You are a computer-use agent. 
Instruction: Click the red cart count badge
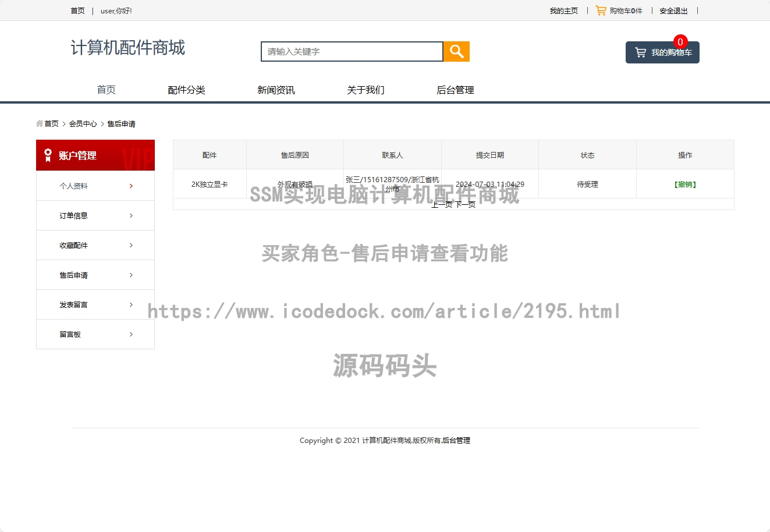tap(680, 42)
